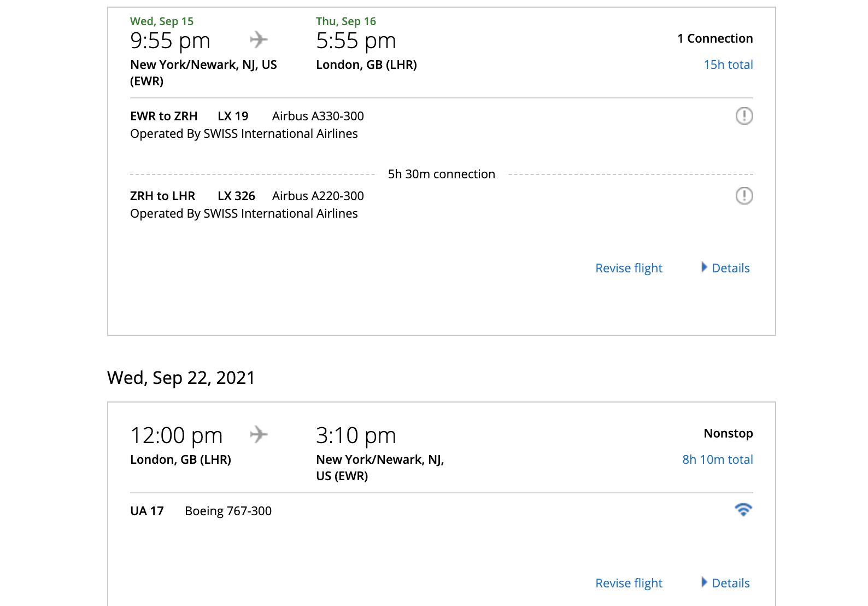This screenshot has height=606, width=868.
Task: Click the 9:55 pm departure time
Action: click(x=170, y=41)
